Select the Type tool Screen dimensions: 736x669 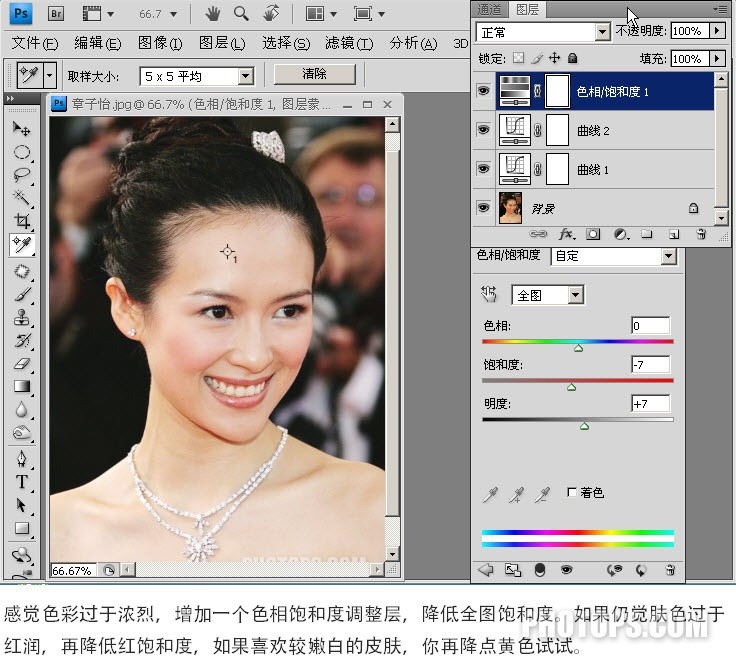(21, 482)
